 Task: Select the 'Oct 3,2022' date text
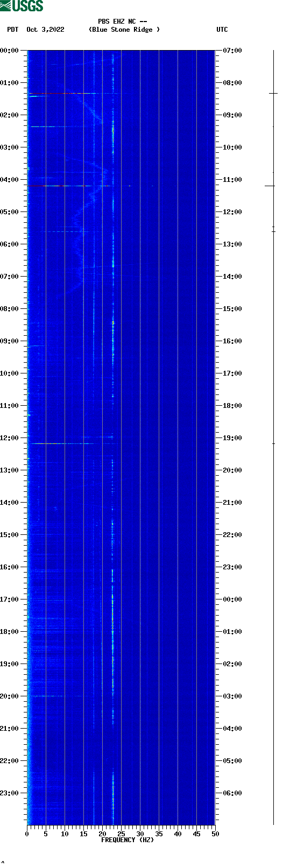45,30
